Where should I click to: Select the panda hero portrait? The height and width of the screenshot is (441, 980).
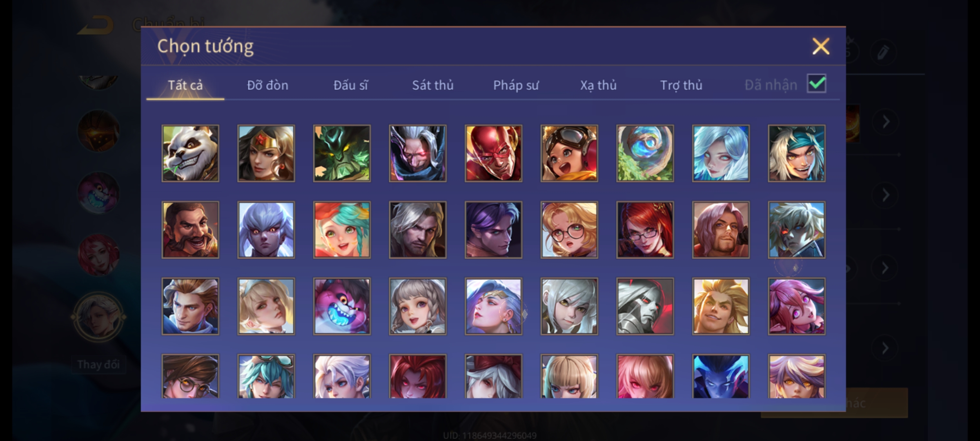point(190,153)
